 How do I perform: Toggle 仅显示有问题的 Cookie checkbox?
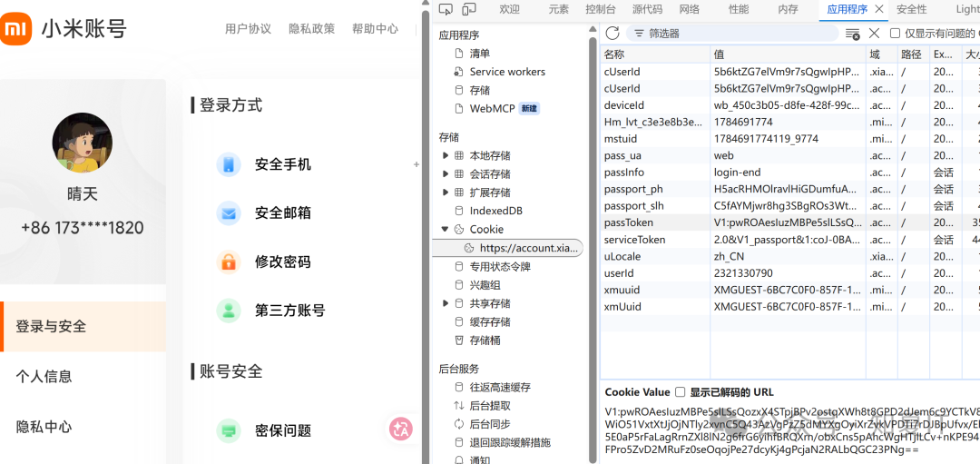(x=895, y=33)
